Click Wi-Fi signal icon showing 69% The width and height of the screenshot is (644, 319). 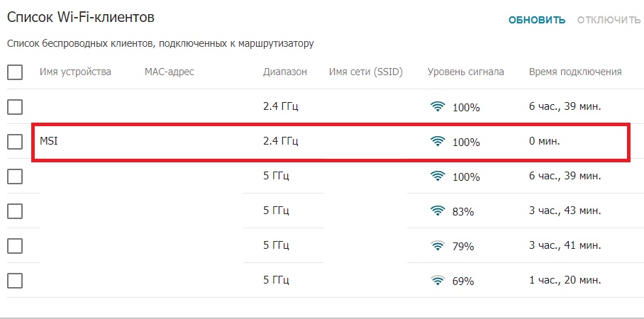click(438, 280)
